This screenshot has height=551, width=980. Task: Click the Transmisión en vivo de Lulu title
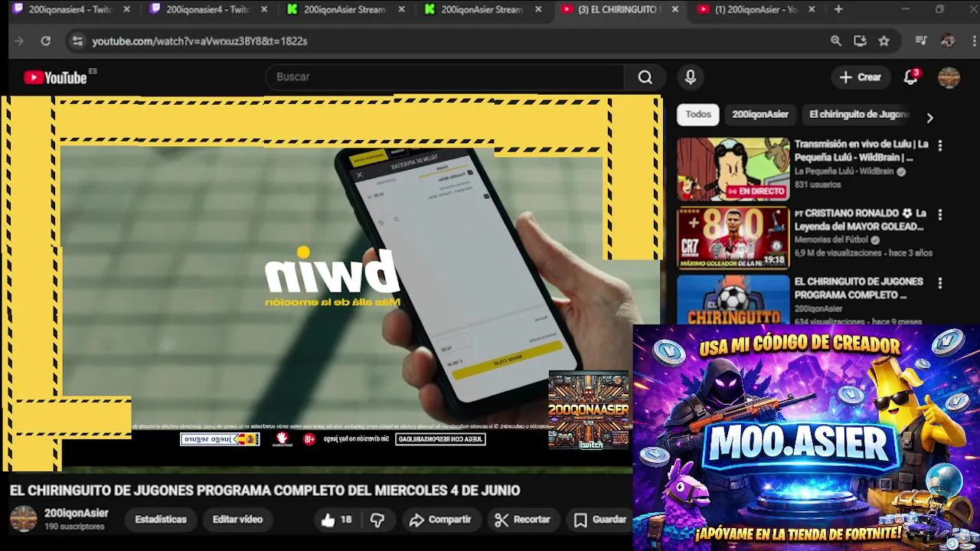(861, 151)
